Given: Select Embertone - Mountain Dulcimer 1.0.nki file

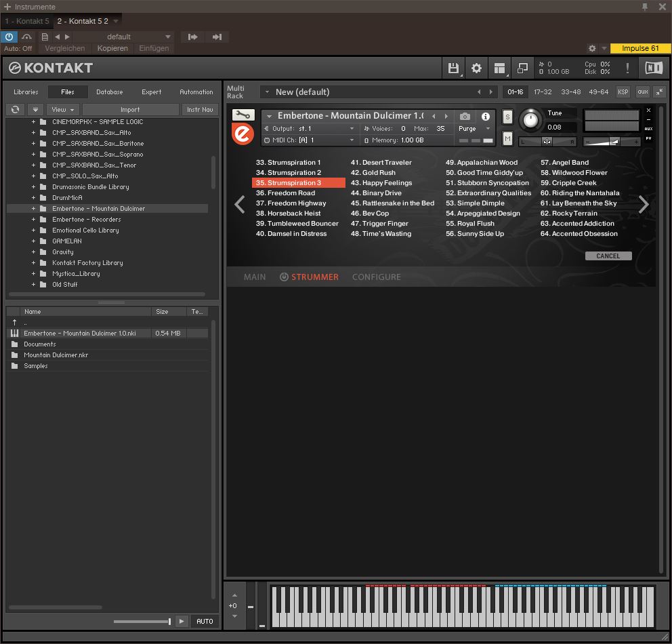Looking at the screenshot, I should pos(79,333).
